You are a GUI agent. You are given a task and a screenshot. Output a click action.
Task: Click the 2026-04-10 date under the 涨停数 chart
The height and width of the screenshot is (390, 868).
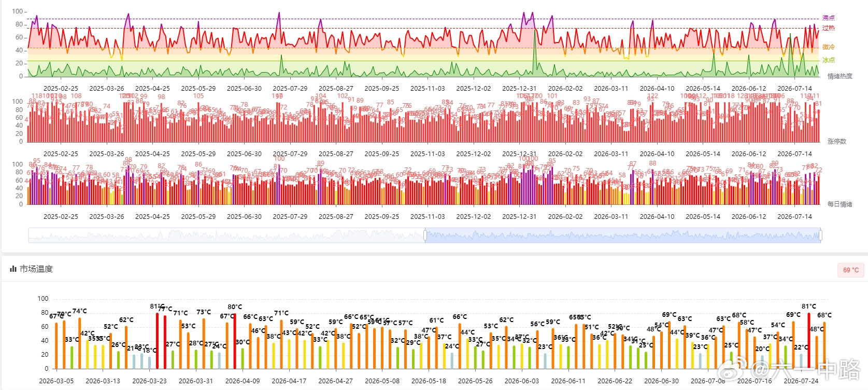(x=657, y=154)
